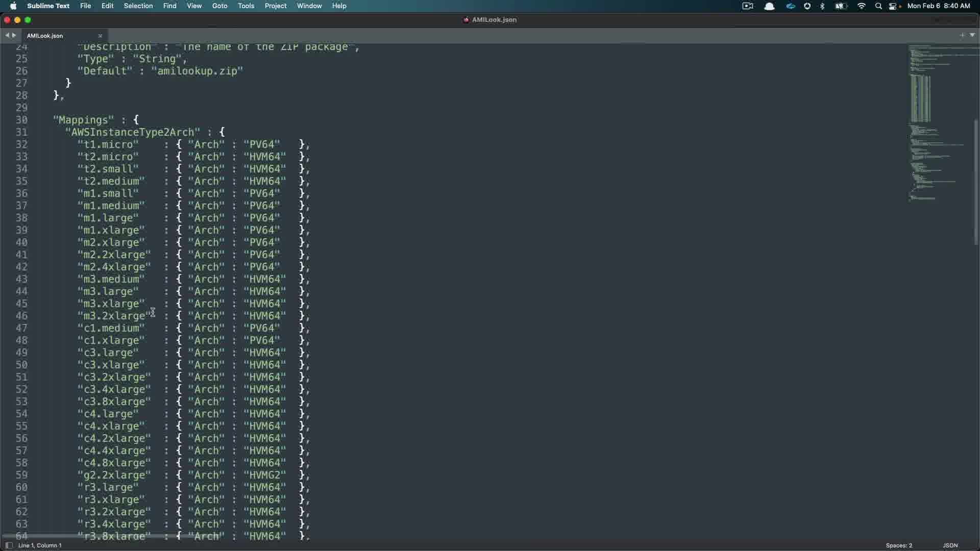
Task: Click the Wi-Fi menu bar icon
Action: 862,6
